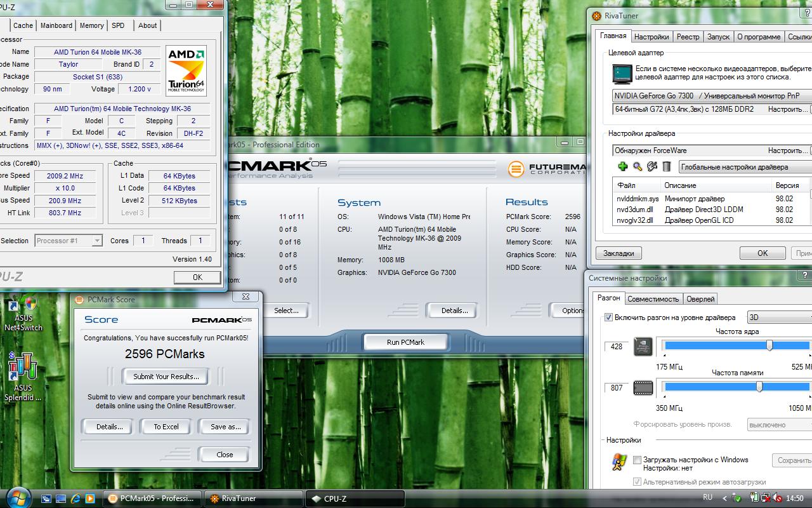Click the AMD Turion 64 logo in CPU-Z
812x508 pixels.
point(186,70)
